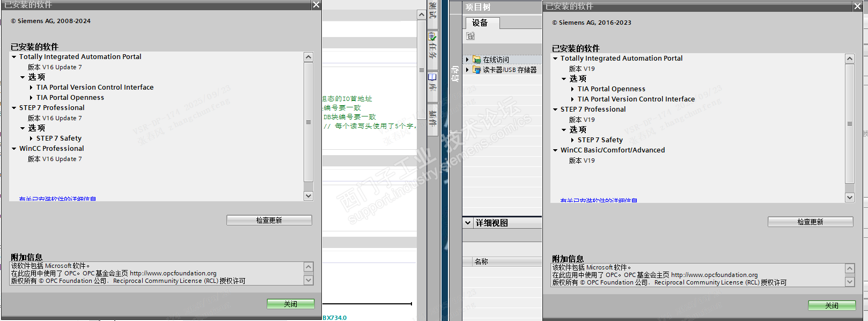
Task: Select WinCC Professional text row
Action: (x=52, y=149)
